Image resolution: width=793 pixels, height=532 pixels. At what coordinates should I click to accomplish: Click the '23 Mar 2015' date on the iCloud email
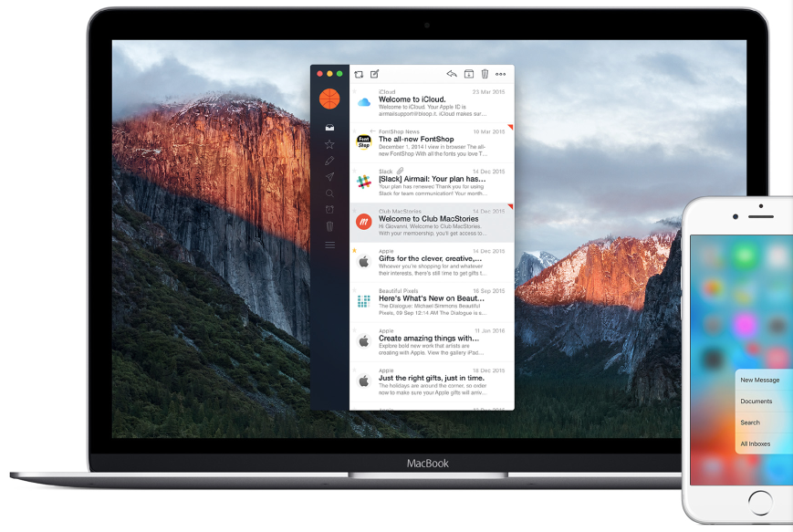[488, 92]
